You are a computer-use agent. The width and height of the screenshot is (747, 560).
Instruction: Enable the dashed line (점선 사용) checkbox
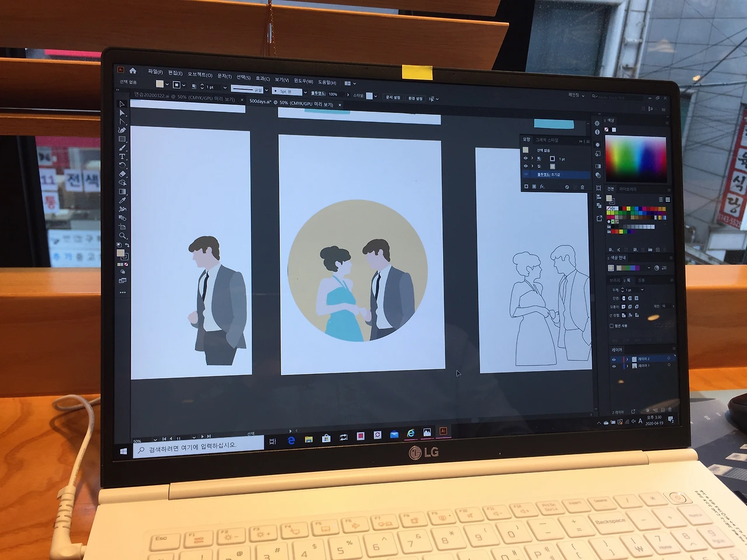[x=612, y=325]
